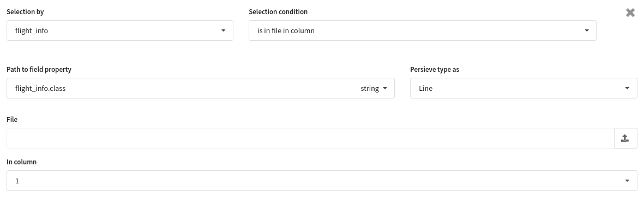This screenshot has height=197, width=644.
Task: Click the caret arrow in Selection condition box
Action: click(586, 30)
